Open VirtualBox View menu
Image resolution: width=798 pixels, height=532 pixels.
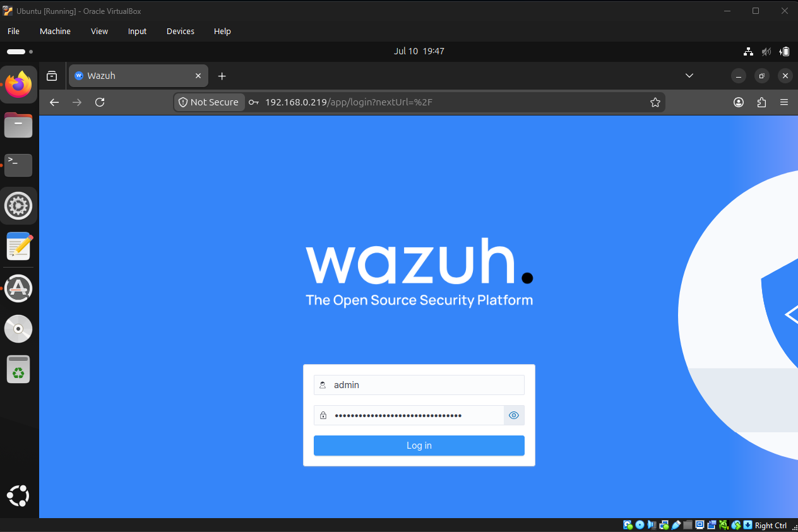click(x=99, y=31)
